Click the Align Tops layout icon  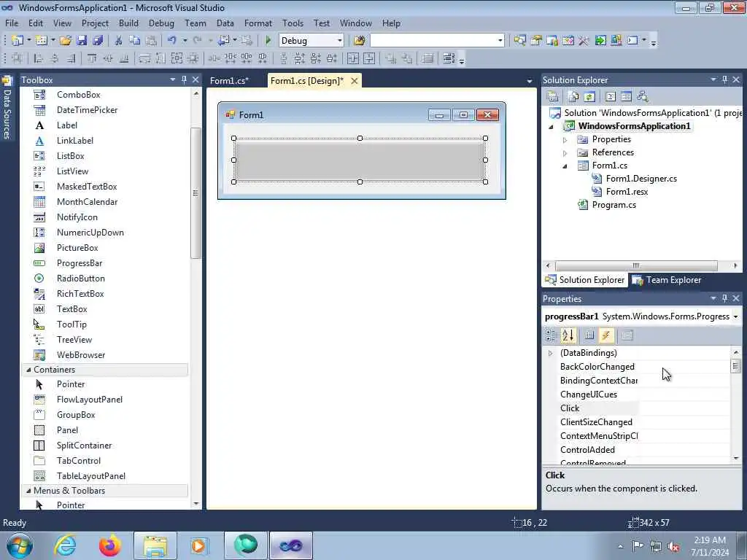coord(92,58)
